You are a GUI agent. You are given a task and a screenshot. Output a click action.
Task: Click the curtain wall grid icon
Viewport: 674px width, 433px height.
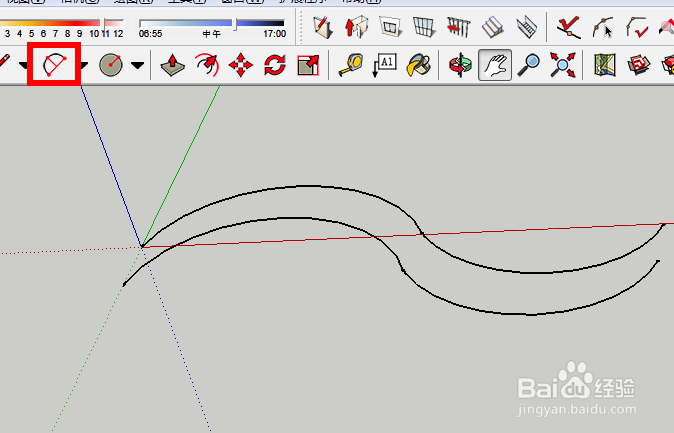(425, 27)
